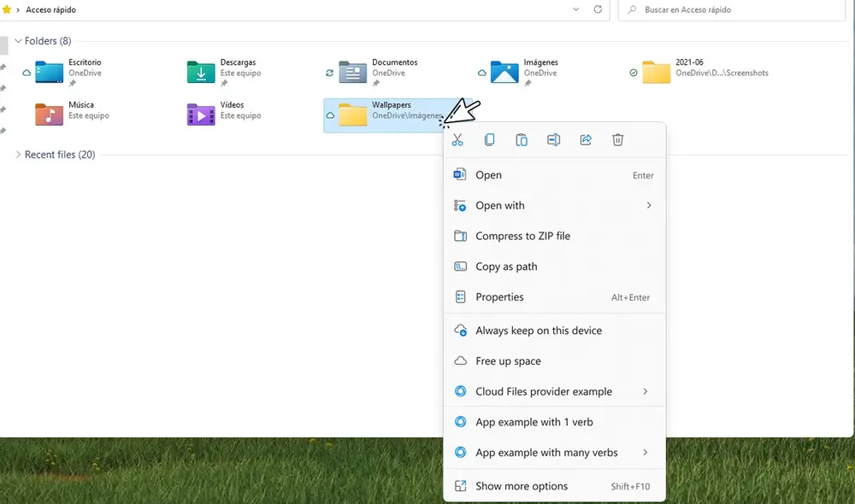Rename Wallpapers with the rename icon

pos(553,139)
